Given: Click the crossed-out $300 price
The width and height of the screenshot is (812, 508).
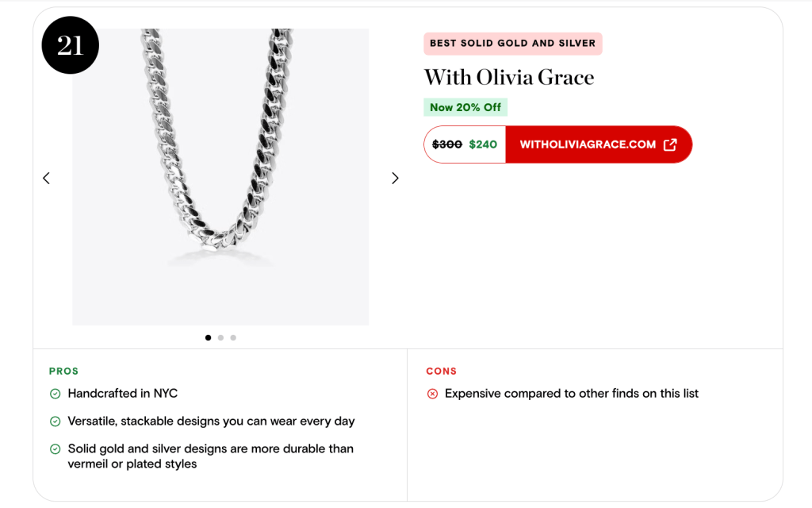Looking at the screenshot, I should (x=447, y=144).
